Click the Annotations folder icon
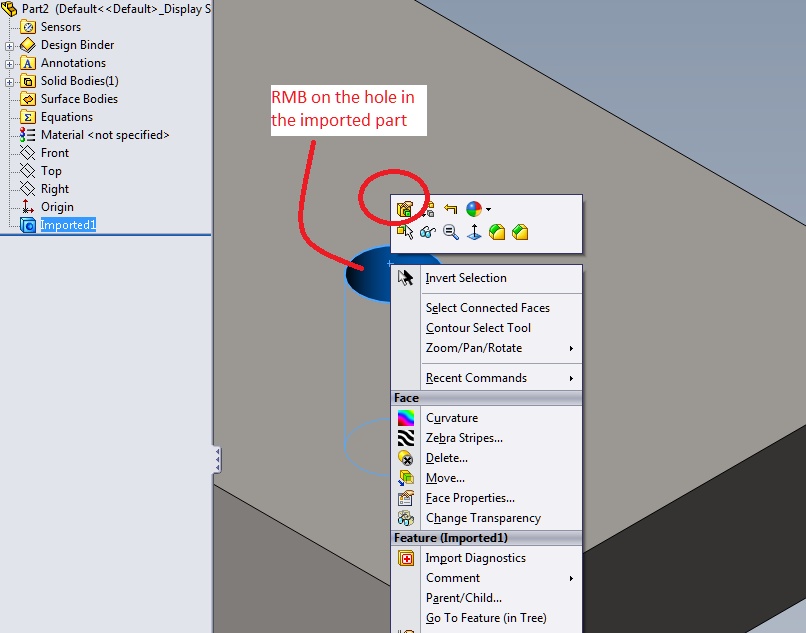The width and height of the screenshot is (806, 633). [x=28, y=63]
